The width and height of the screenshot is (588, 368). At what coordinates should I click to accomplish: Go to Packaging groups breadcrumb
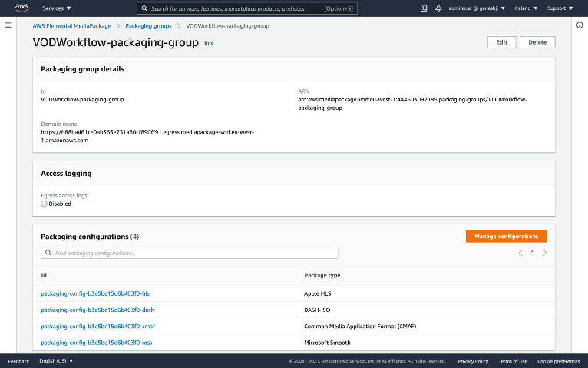pos(148,26)
